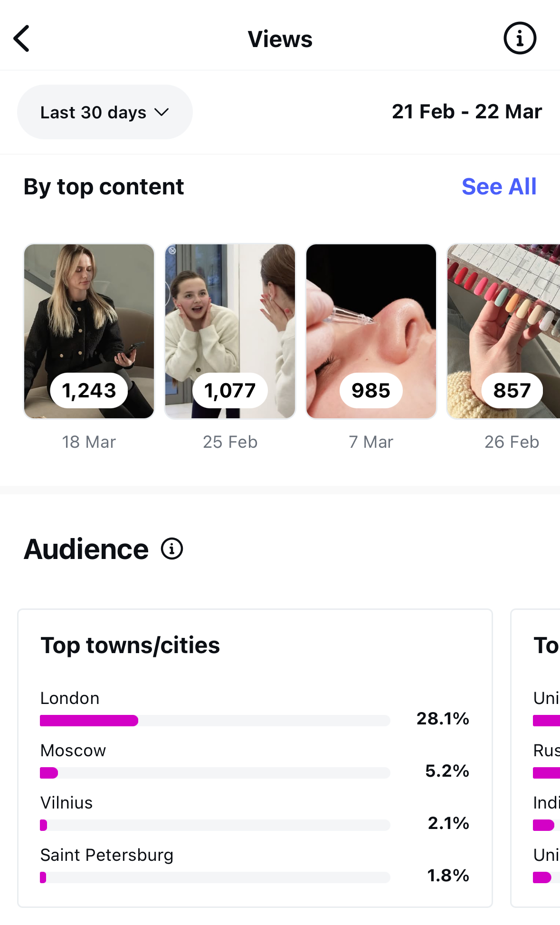Open the Last 30 days dropdown

tap(104, 112)
